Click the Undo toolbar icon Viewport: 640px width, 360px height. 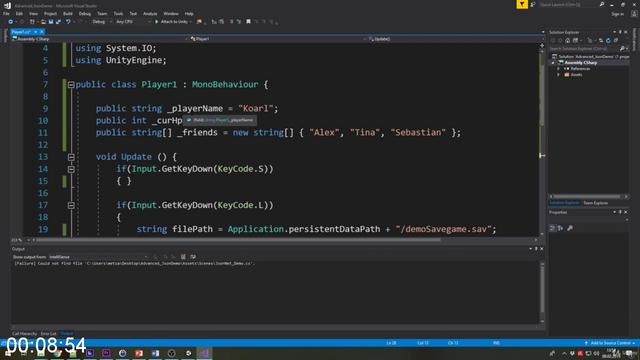pos(68,22)
